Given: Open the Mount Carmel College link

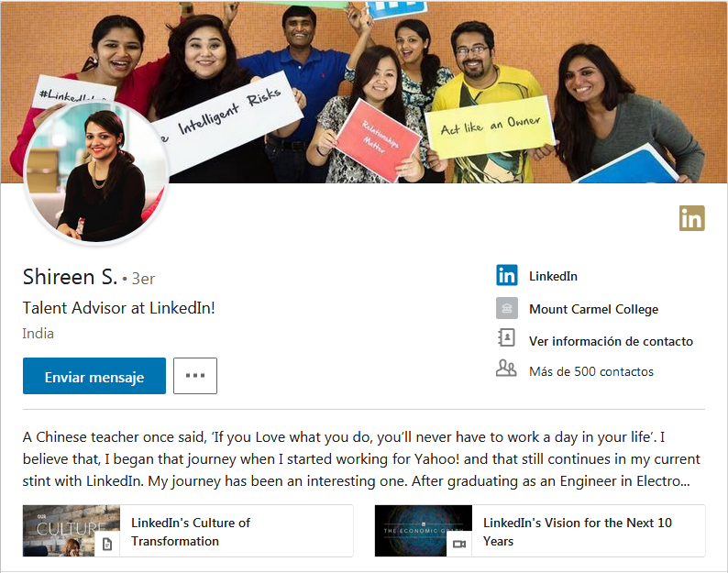Looking at the screenshot, I should coord(593,309).
